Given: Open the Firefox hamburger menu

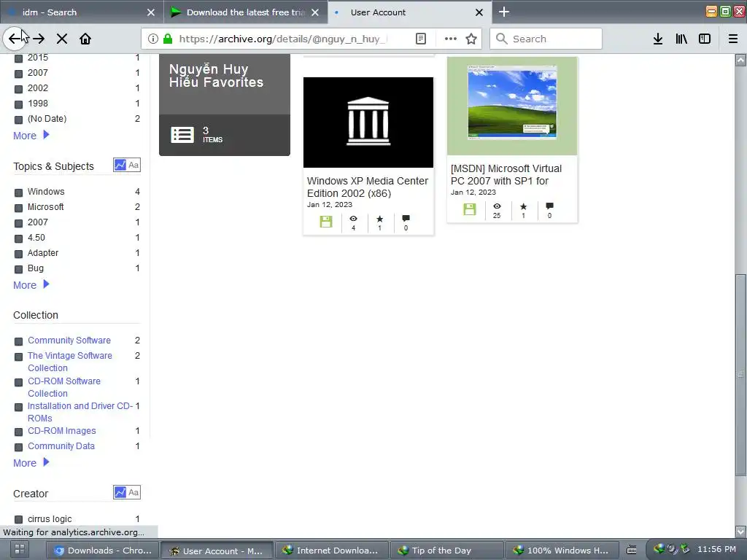Looking at the screenshot, I should [x=733, y=39].
